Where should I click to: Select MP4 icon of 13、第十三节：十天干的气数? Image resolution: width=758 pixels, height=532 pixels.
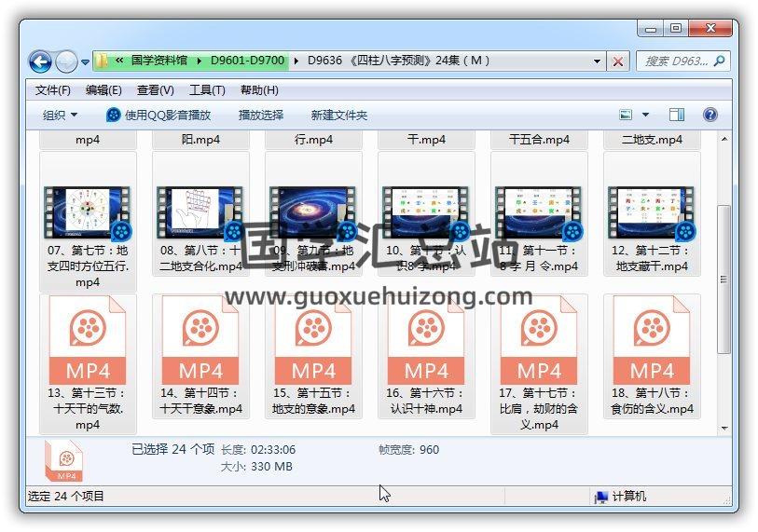point(88,340)
